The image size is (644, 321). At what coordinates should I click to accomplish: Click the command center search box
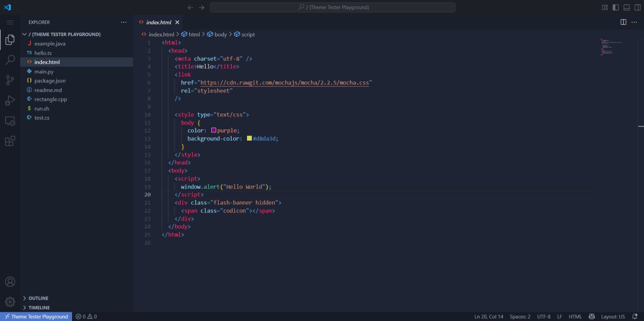[x=333, y=8]
